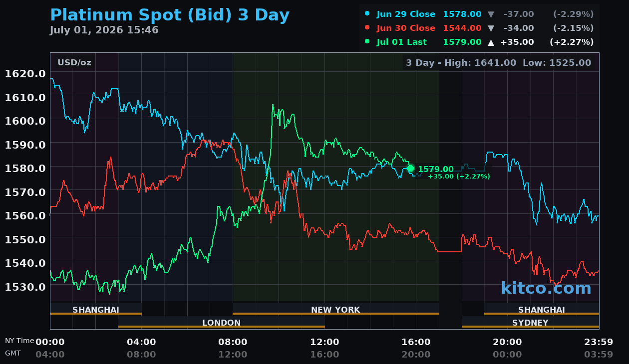Click the 1530.0 y-axis label
Viewport: 629px width, 364px height.
25,287
